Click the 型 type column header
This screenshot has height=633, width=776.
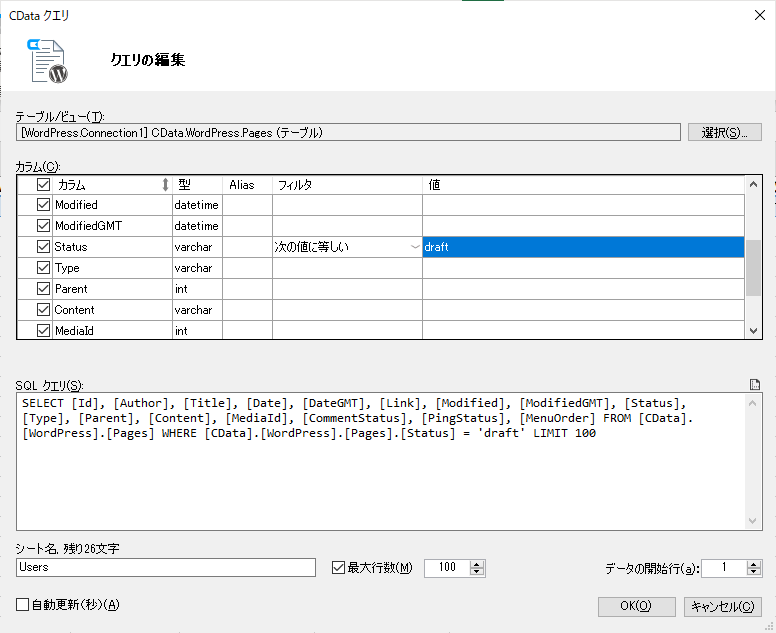pyautogui.click(x=197, y=185)
